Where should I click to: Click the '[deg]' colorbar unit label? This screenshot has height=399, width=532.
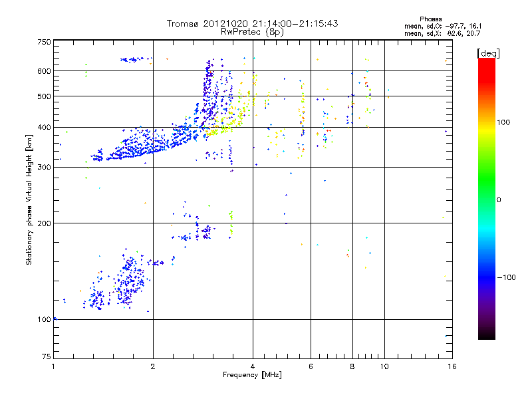tap(488, 53)
